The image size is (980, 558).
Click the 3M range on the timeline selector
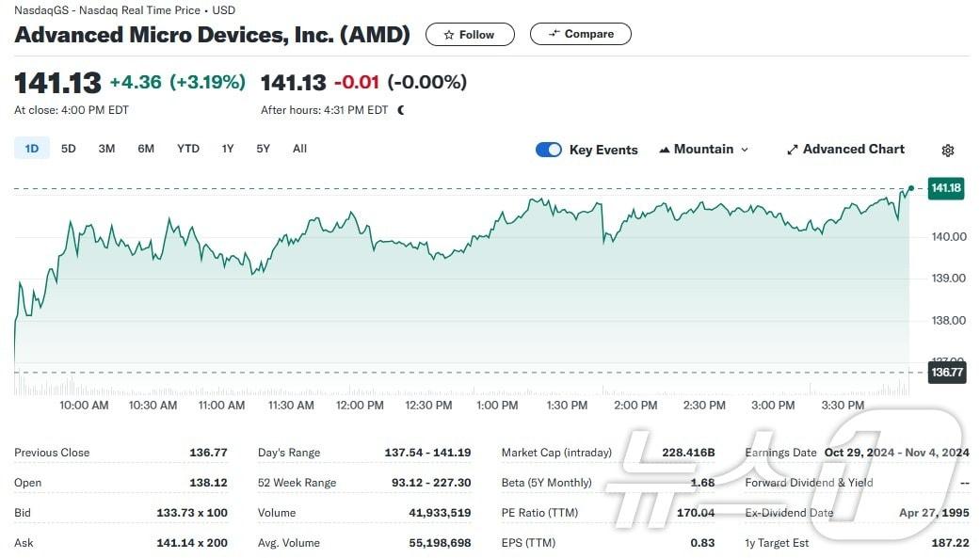105,149
